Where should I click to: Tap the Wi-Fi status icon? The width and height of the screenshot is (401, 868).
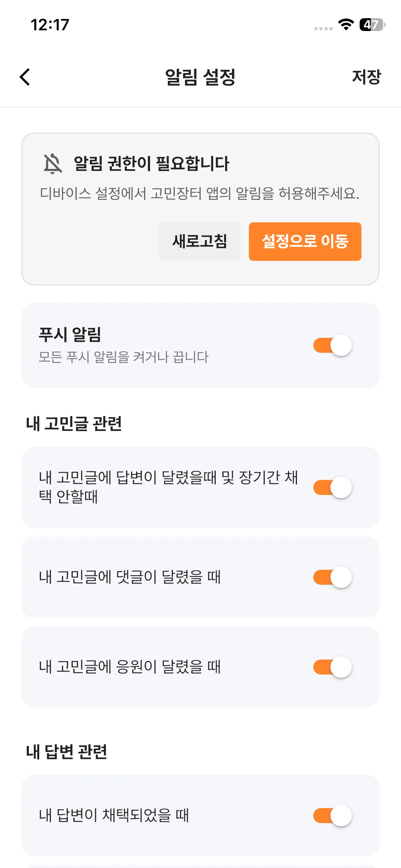pos(345,25)
